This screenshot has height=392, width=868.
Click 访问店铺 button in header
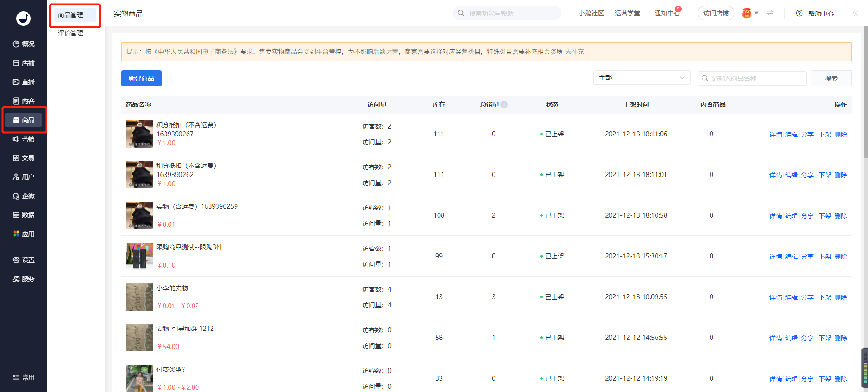point(716,13)
